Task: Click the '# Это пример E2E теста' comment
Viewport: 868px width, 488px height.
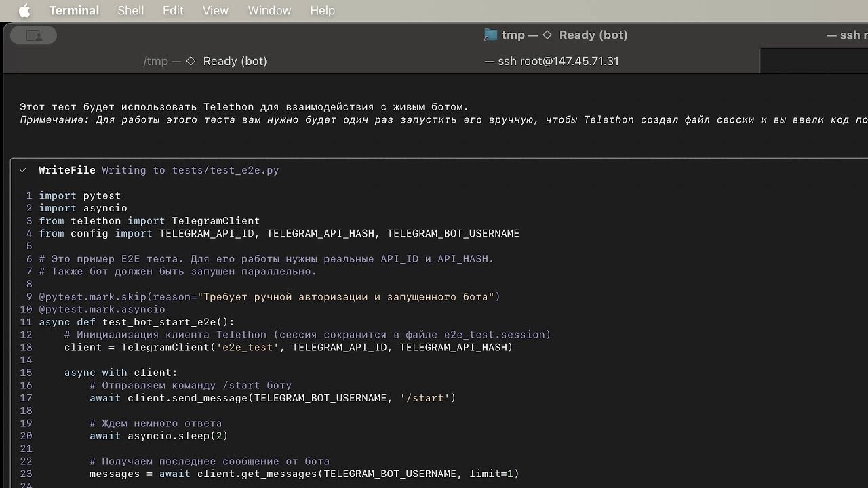Action: (267, 259)
